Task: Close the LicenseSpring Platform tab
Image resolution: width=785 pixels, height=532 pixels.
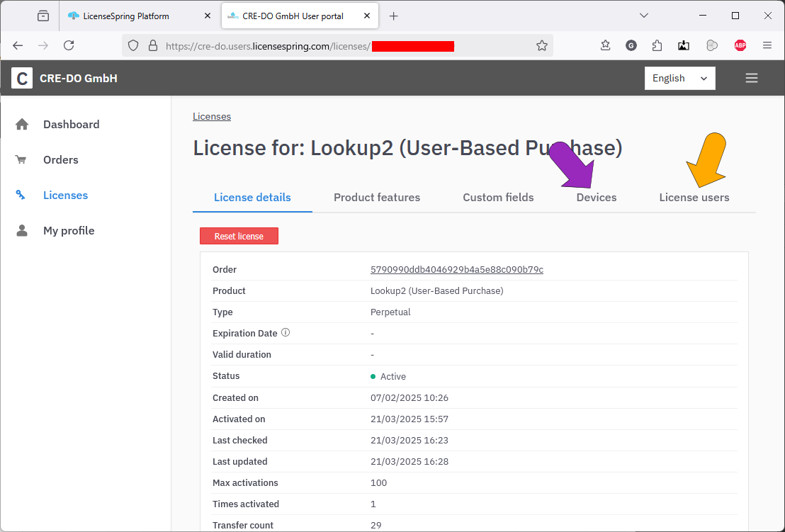Action: [208, 16]
